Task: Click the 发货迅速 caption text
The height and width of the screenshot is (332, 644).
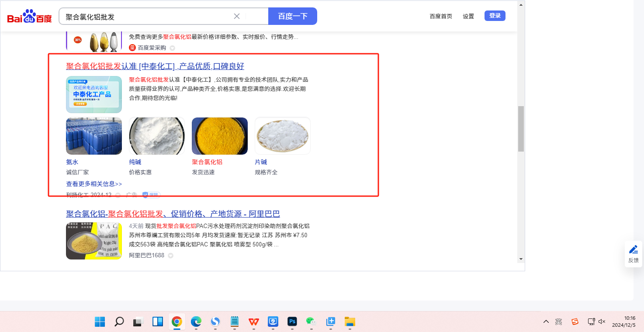Action: [203, 173]
